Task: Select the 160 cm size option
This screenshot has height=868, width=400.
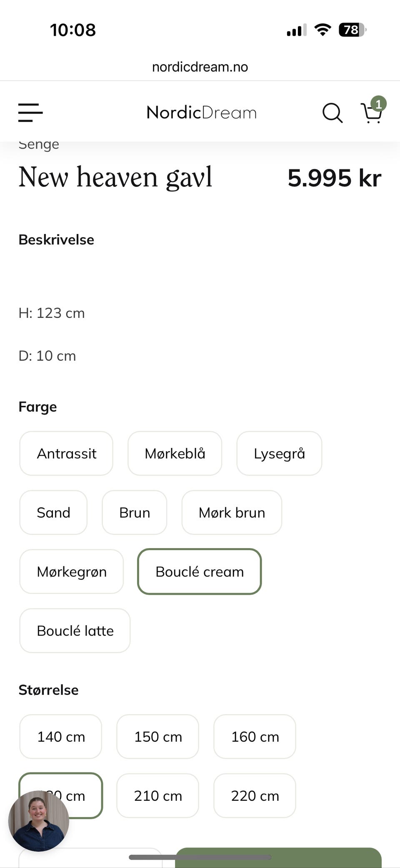Action: 255,737
